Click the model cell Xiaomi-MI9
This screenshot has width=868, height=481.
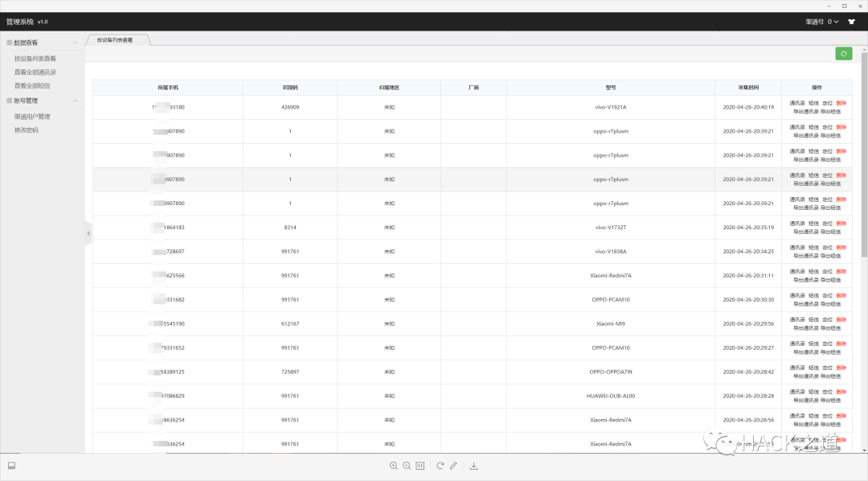pos(611,323)
